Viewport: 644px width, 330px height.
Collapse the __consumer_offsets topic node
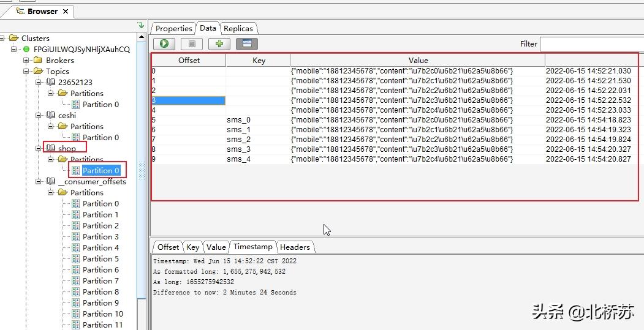click(38, 181)
